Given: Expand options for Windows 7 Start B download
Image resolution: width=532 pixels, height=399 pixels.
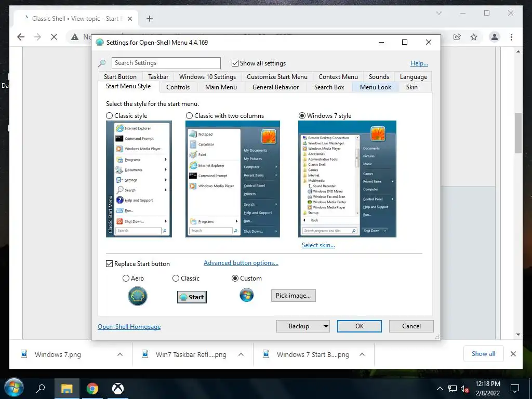Looking at the screenshot, I should 362,354.
